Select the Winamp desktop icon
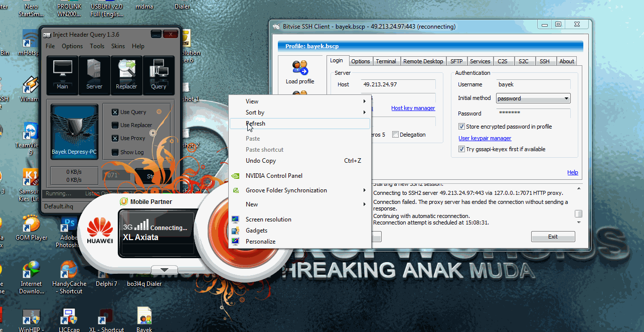Image resolution: width=644 pixels, height=332 pixels. [32, 86]
